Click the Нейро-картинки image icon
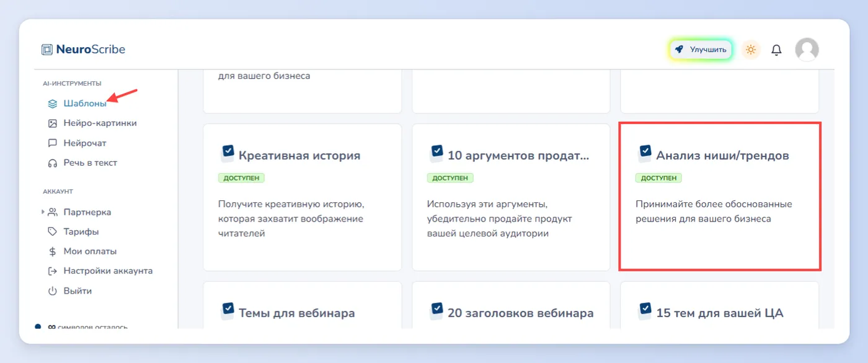 [x=53, y=123]
